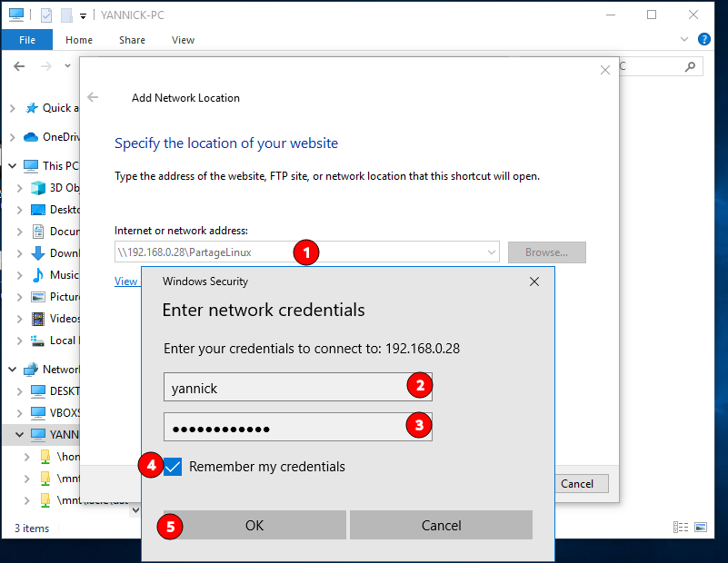
Task: Click the wizard back arrow icon
Action: pyautogui.click(x=92, y=98)
